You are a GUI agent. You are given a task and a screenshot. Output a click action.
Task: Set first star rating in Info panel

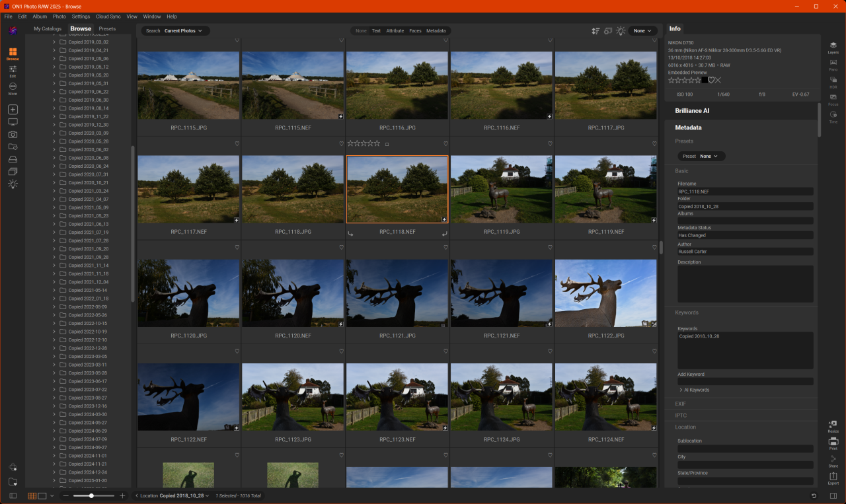(x=672, y=80)
